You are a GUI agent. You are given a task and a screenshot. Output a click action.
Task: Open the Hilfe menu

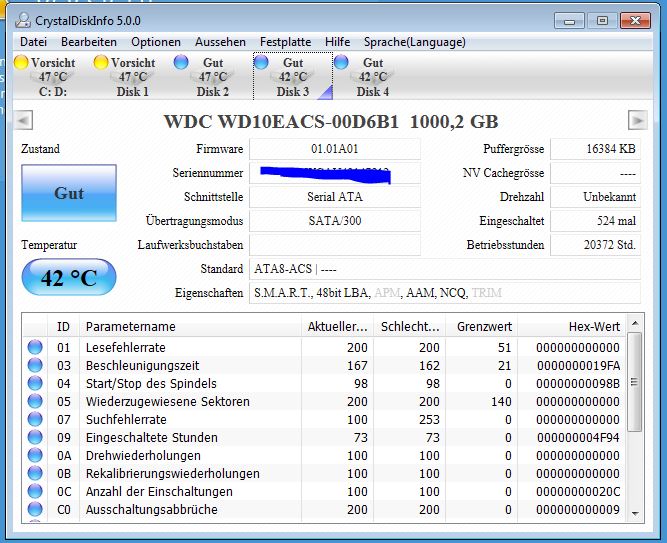tap(337, 42)
